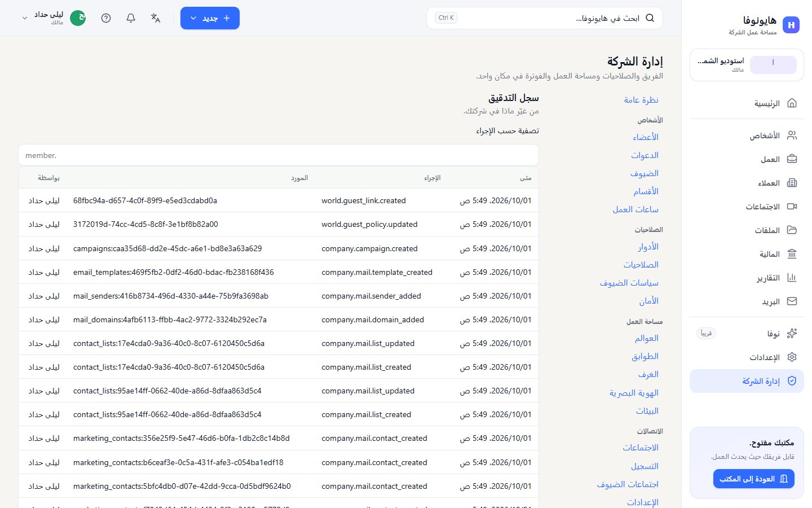Screen dimensions: 812x508
Task: Click the إدارة الشركة shield icon
Action: coord(792,381)
